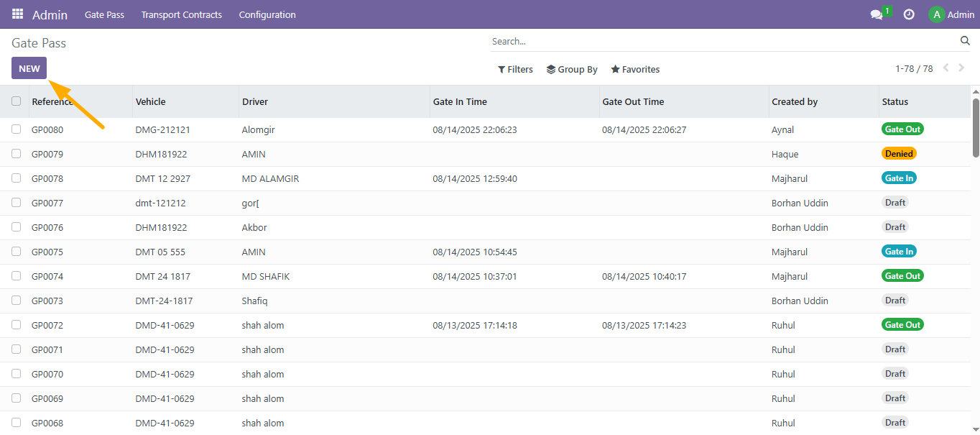Image resolution: width=980 pixels, height=435 pixels.
Task: Click the search magnifier icon
Action: pos(965,41)
